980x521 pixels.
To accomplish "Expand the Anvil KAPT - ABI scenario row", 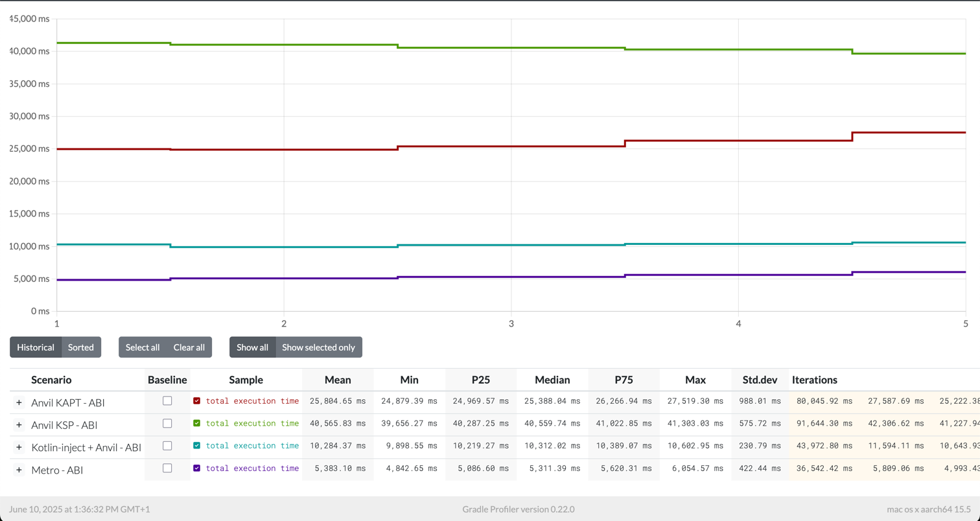I will (x=19, y=403).
